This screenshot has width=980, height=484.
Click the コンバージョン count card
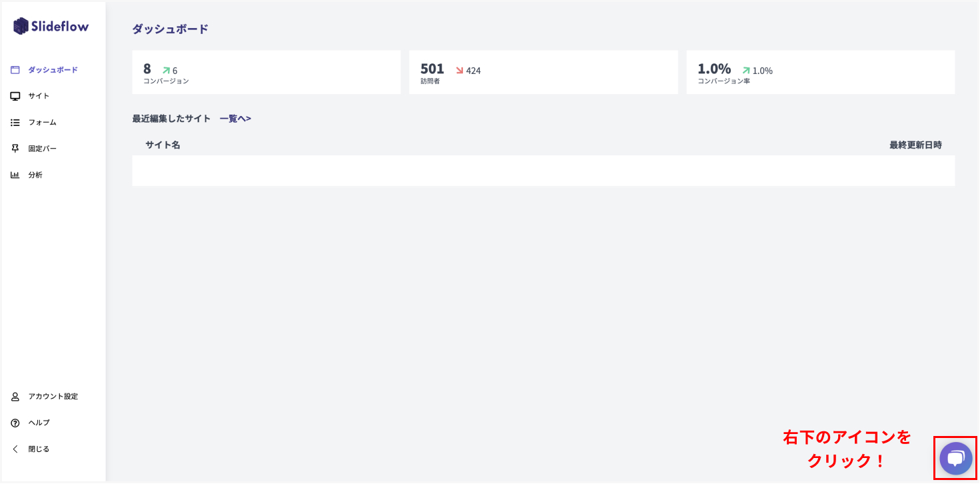point(266,72)
